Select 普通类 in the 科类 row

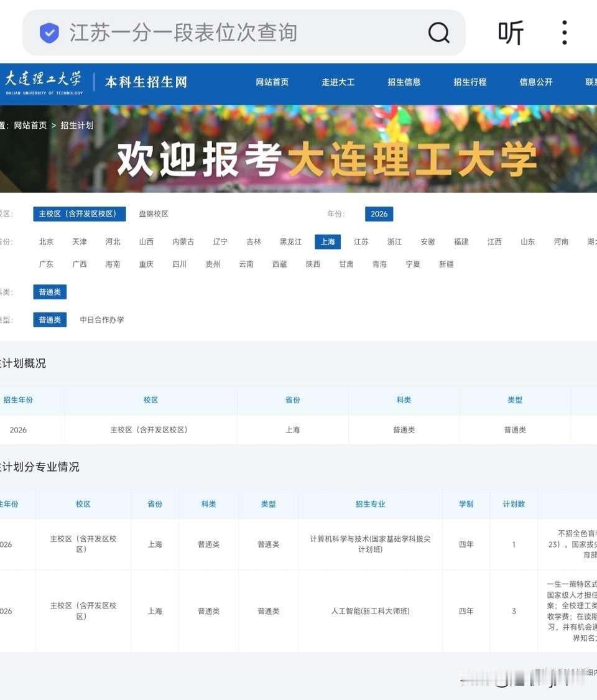click(50, 292)
